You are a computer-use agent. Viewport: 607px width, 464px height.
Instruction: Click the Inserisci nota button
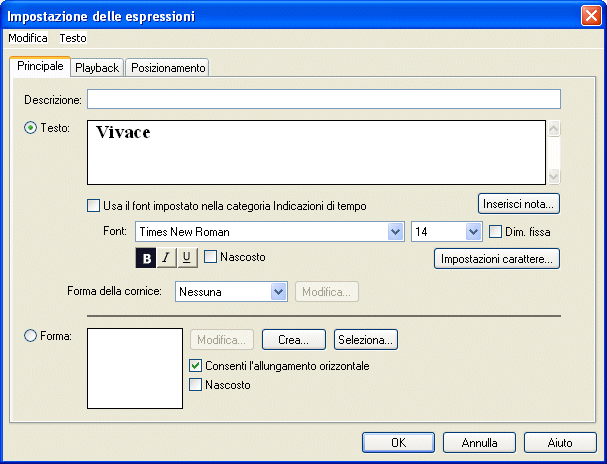[517, 204]
